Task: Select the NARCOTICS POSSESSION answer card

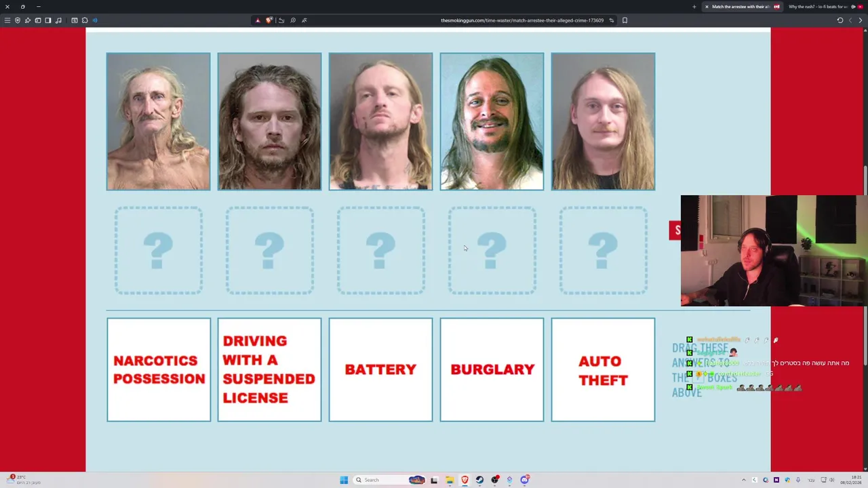Action: pos(159,369)
